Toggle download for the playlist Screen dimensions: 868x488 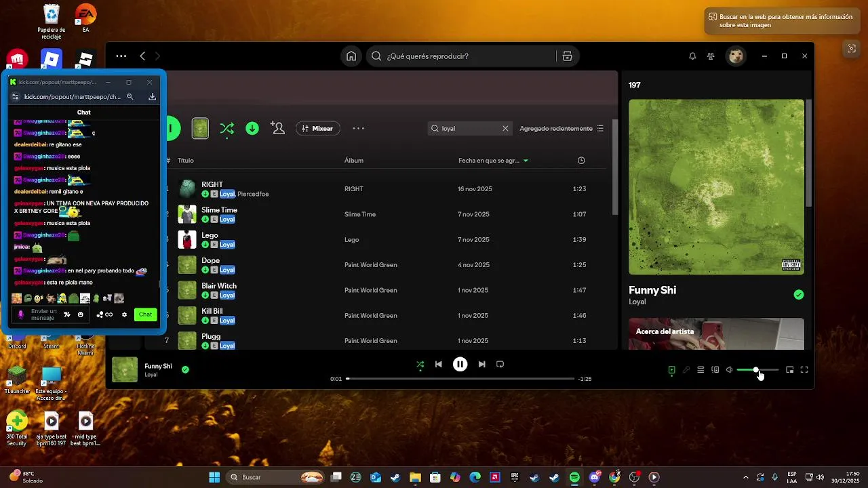(x=252, y=128)
